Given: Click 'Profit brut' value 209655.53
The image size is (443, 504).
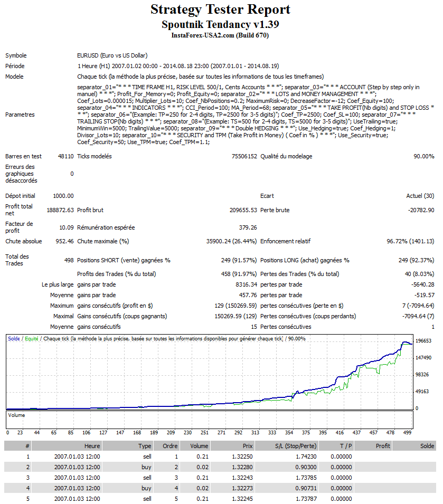Looking at the screenshot, I should (x=243, y=210).
